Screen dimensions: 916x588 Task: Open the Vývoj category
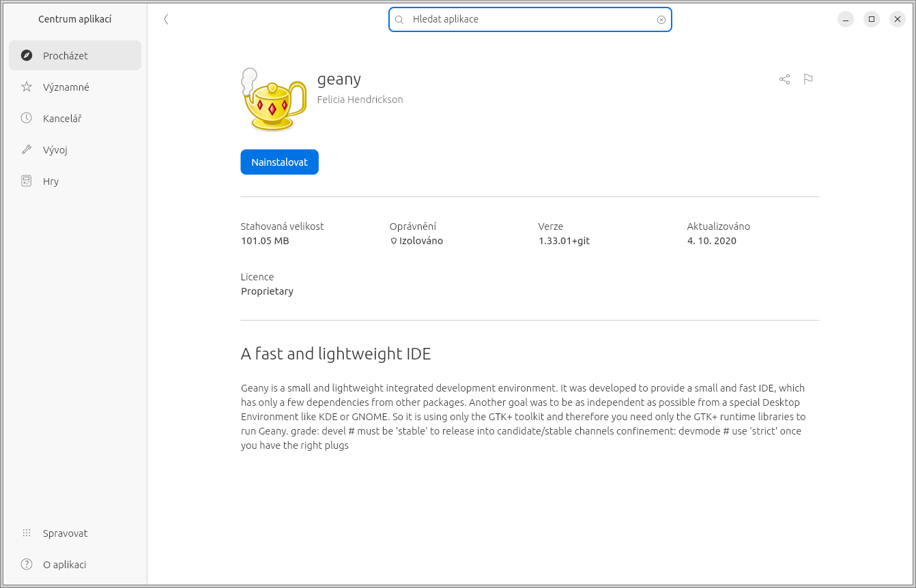coord(75,150)
